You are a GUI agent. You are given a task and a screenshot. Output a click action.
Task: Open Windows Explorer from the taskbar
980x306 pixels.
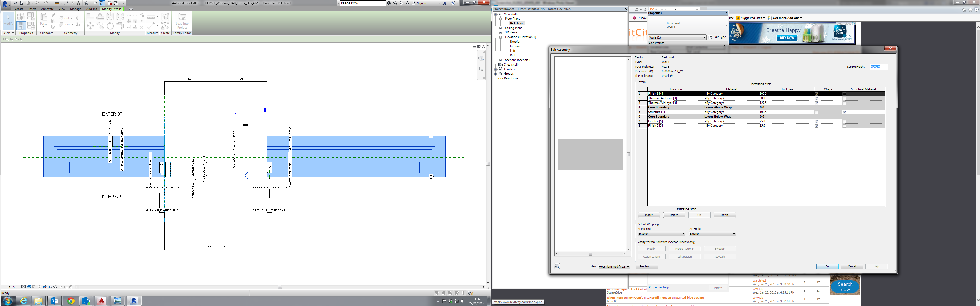tap(39, 301)
